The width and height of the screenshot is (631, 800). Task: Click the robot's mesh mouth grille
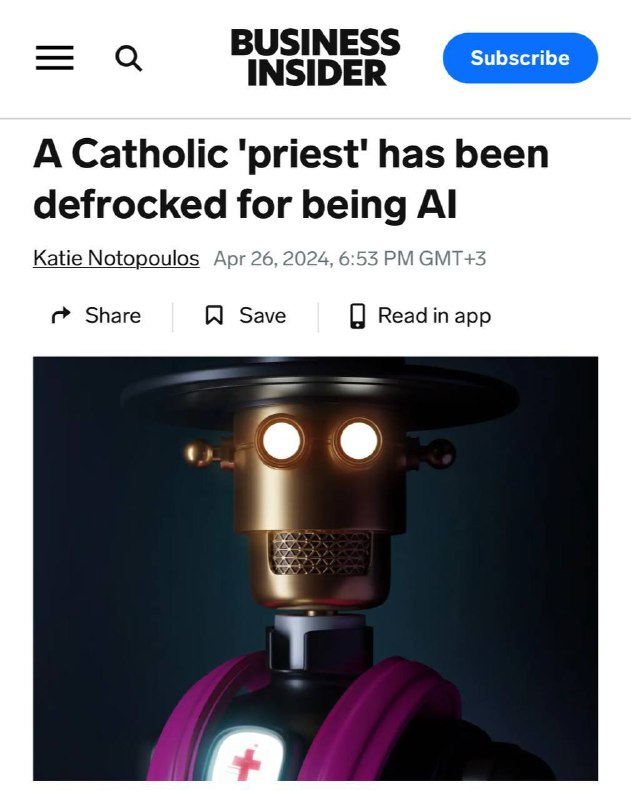pos(320,553)
